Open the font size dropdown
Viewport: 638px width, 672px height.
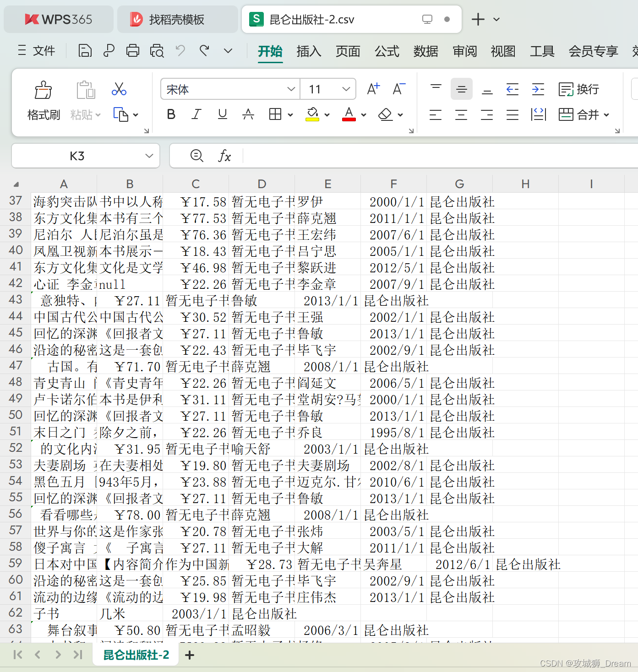(x=346, y=89)
